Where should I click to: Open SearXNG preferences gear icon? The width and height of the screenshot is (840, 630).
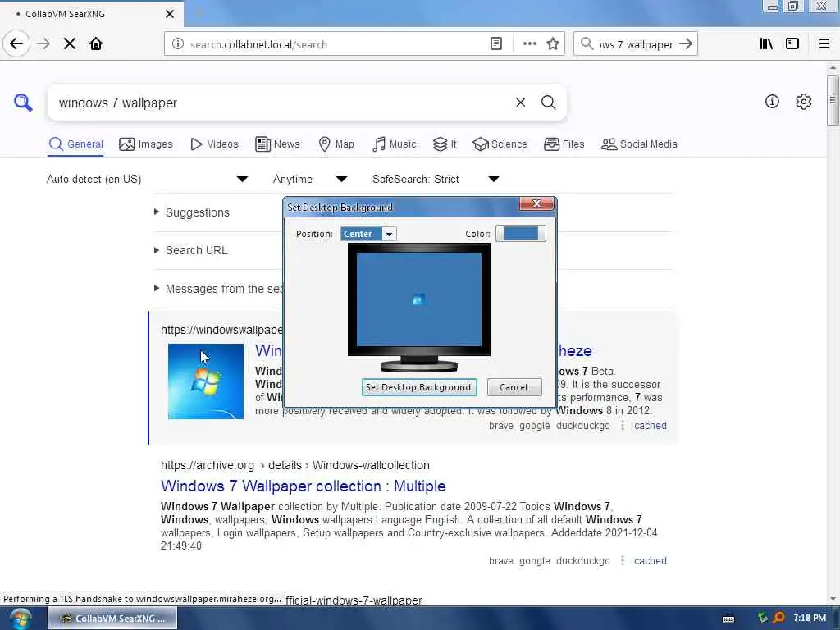tap(804, 101)
